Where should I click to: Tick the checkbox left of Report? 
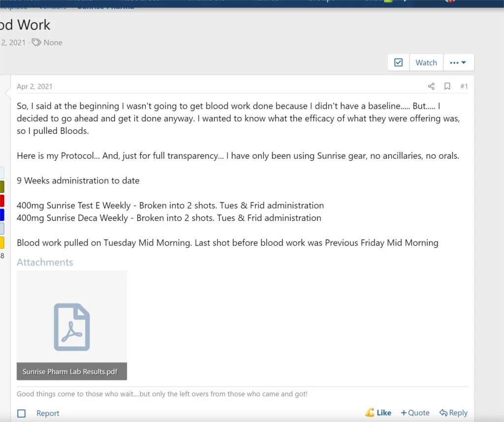[x=22, y=414]
